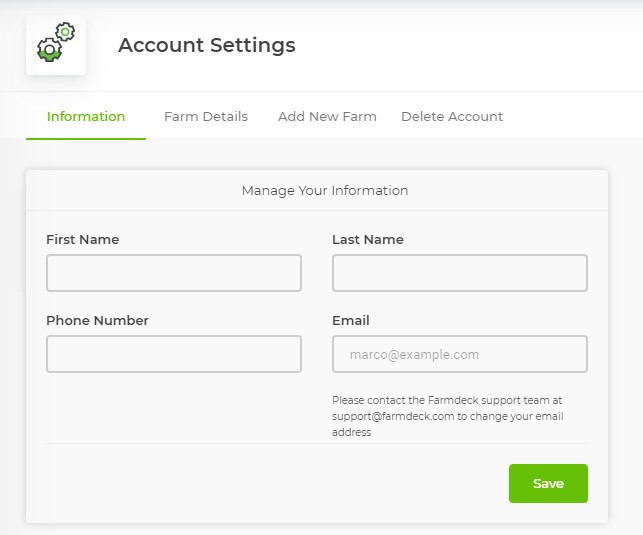This screenshot has height=535, width=643.
Task: Click the Manage Your Information panel header
Action: click(x=325, y=190)
